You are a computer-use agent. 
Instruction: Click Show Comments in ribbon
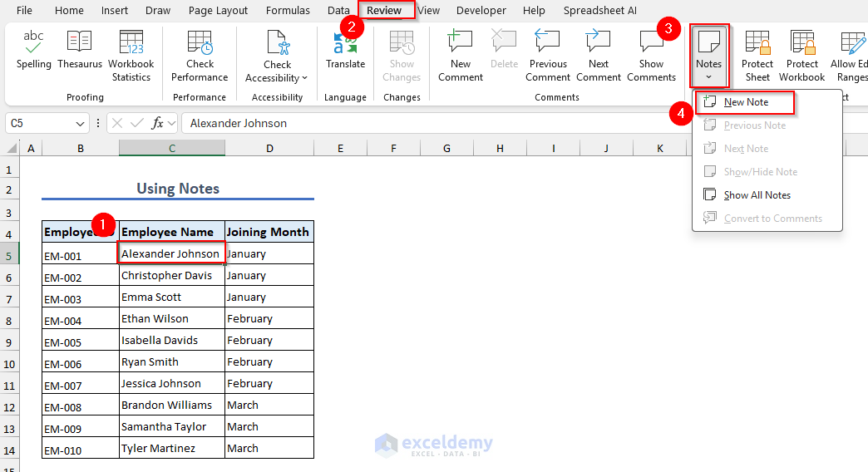pos(651,56)
